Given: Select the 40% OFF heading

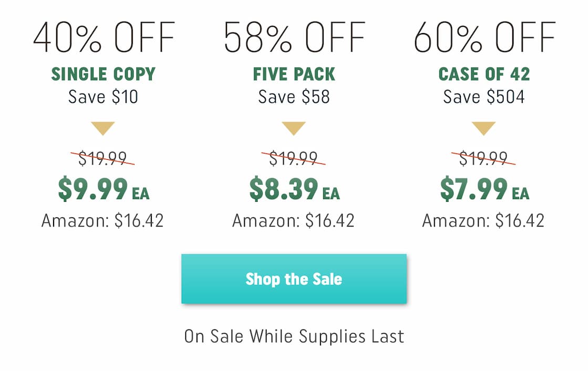Looking at the screenshot, I should click(104, 37).
